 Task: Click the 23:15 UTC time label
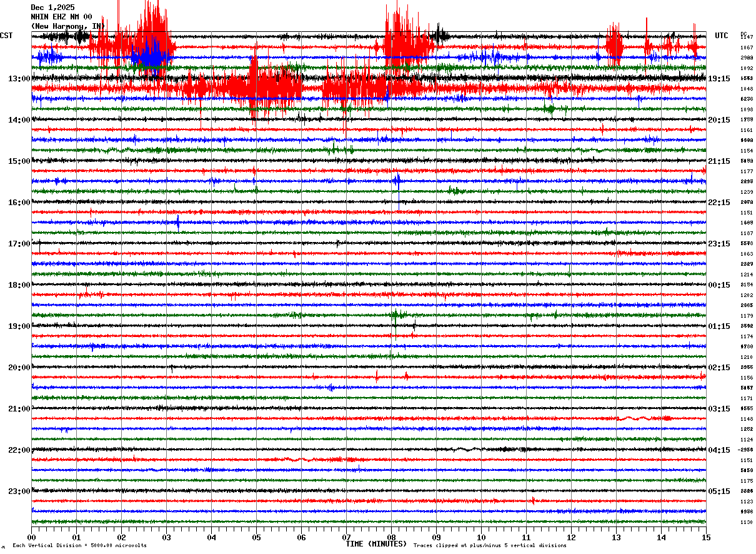pos(719,243)
